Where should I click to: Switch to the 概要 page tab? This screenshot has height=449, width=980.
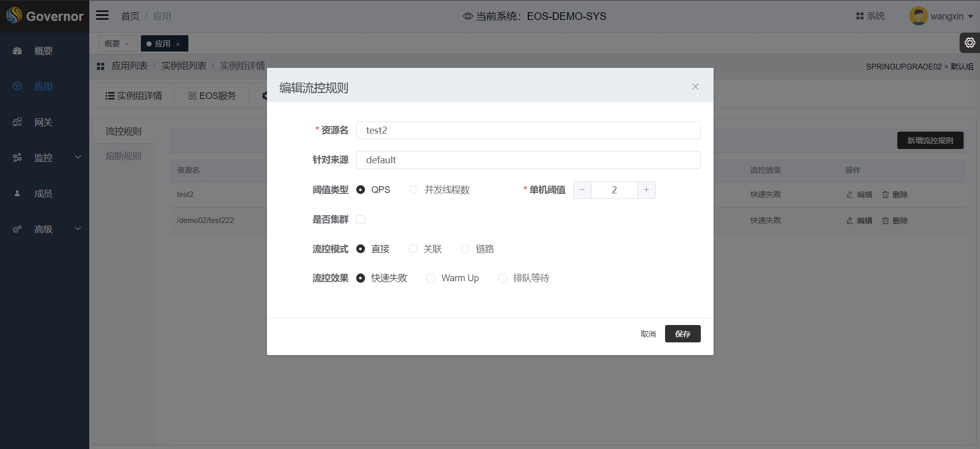[112, 44]
